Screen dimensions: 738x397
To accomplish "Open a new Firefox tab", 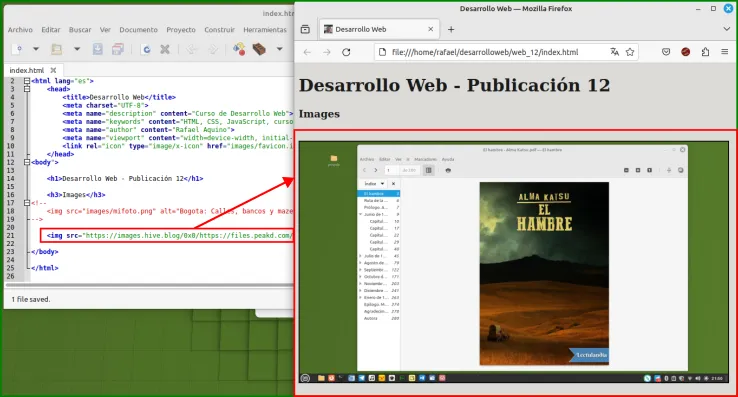I will [x=451, y=29].
